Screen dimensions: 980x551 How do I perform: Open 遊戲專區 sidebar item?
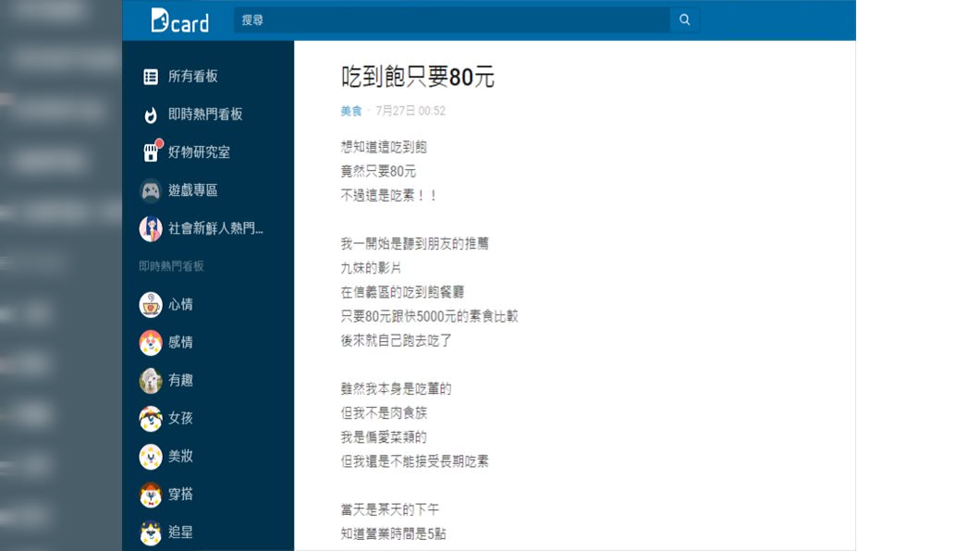click(192, 190)
